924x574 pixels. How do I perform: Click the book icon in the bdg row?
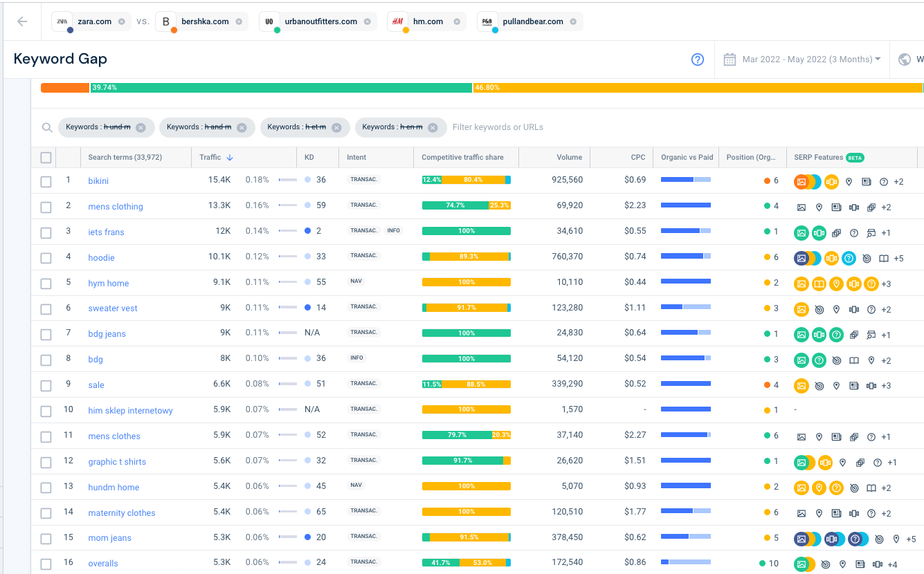click(854, 361)
